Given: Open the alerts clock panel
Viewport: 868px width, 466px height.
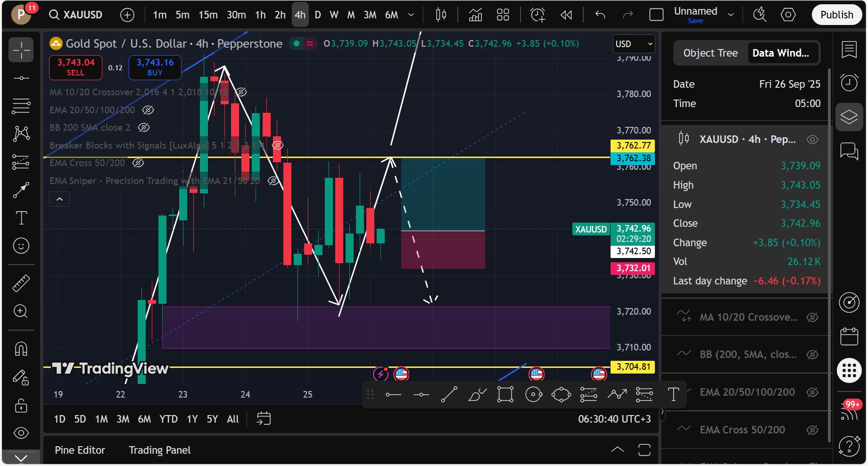Looking at the screenshot, I should tap(849, 83).
